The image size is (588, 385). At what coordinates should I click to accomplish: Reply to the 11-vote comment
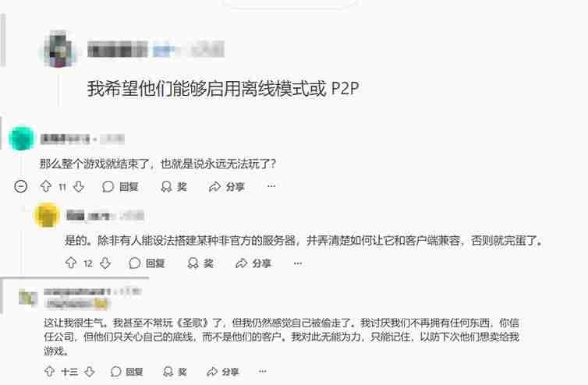point(120,186)
